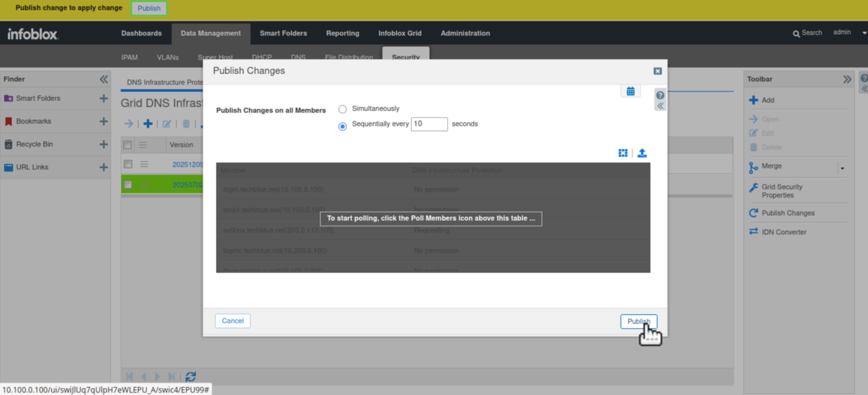The height and width of the screenshot is (395, 868).
Task: Select the Simultaneously radio option
Action: (342, 109)
